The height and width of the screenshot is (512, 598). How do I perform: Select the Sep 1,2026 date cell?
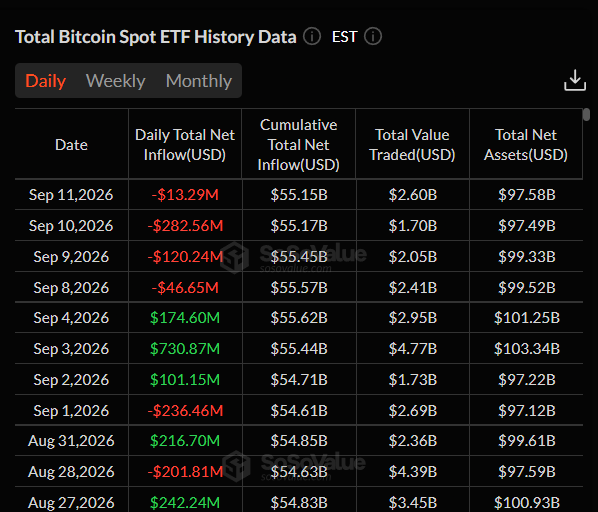(x=71, y=411)
